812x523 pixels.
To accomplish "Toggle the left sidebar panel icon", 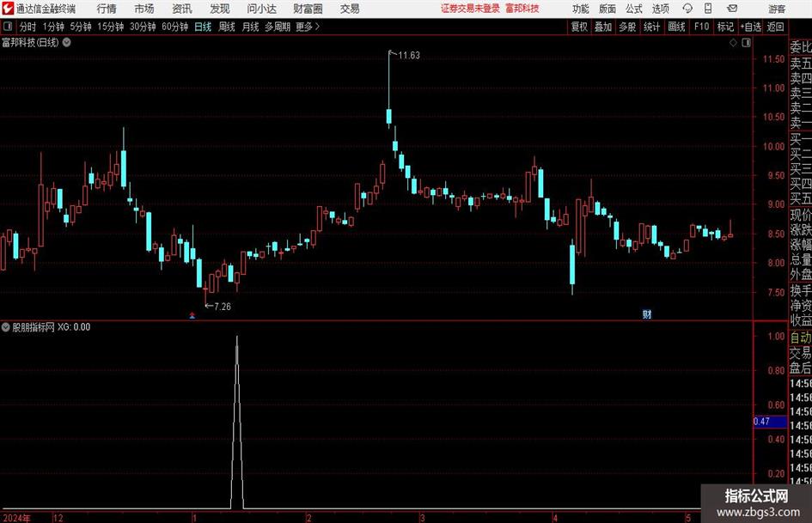I will point(7,27).
